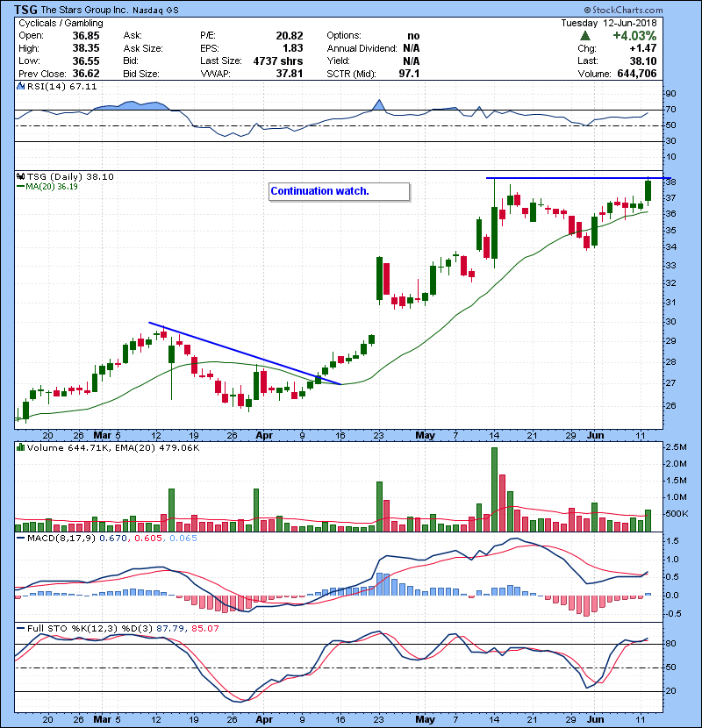Viewport: 702px width, 728px height.
Task: Click the 500K volume axis label
Action: click(x=677, y=513)
